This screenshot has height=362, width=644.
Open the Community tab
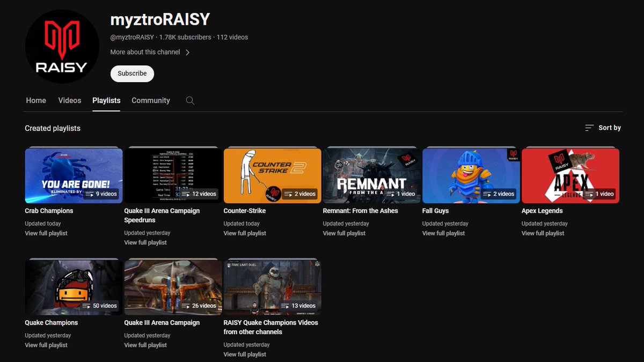click(x=150, y=100)
